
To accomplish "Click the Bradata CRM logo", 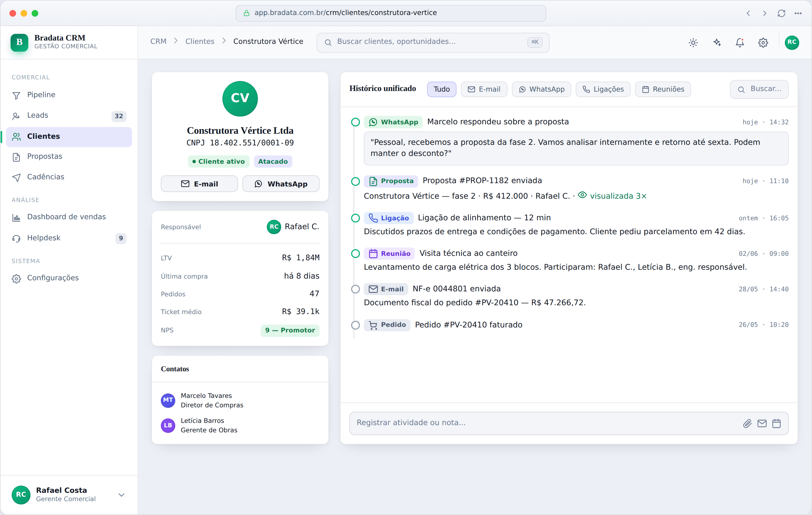I will pyautogui.click(x=19, y=42).
